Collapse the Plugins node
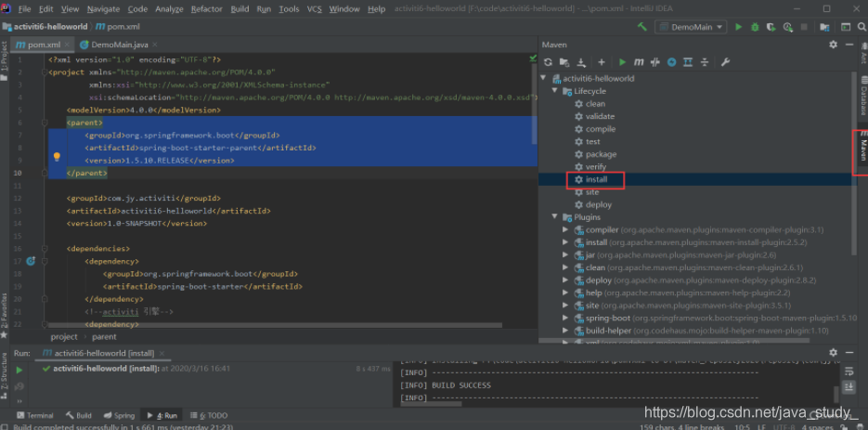 554,216
